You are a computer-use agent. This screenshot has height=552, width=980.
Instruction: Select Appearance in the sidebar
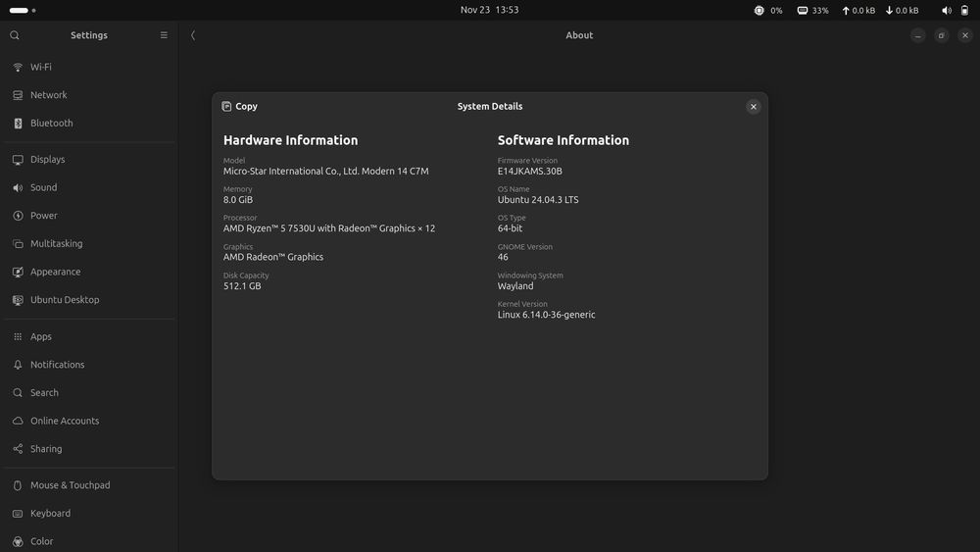tap(89, 272)
